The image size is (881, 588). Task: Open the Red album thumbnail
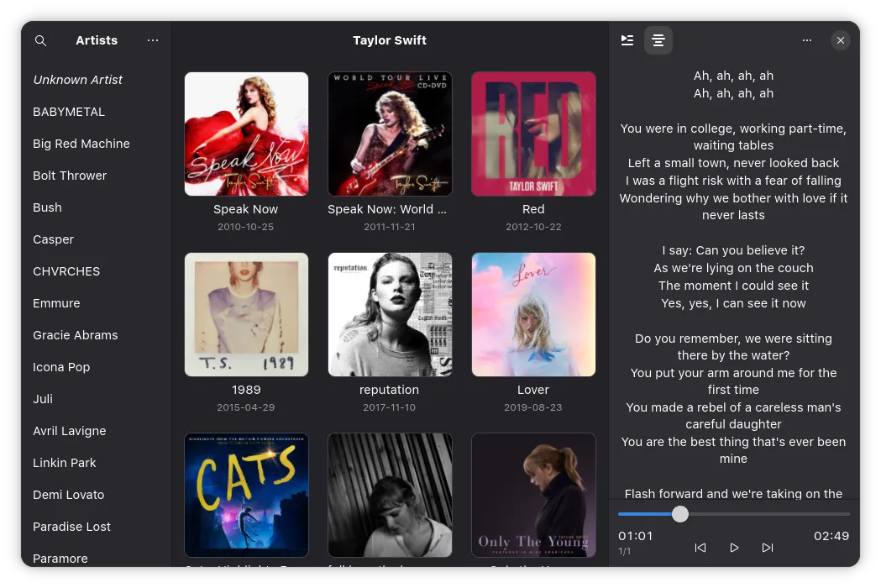pos(533,134)
